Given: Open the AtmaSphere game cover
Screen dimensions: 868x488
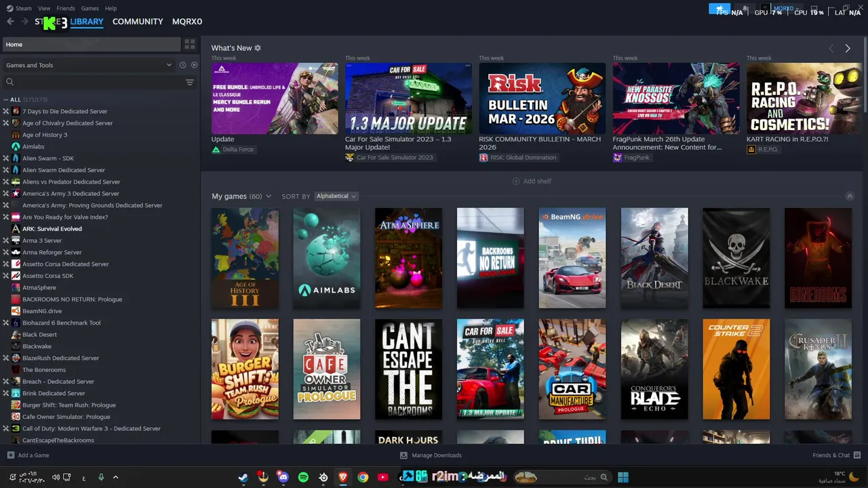Looking at the screenshot, I should click(x=408, y=258).
